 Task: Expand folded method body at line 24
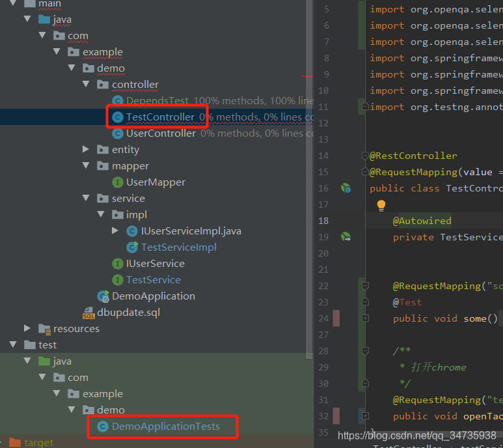tap(365, 318)
